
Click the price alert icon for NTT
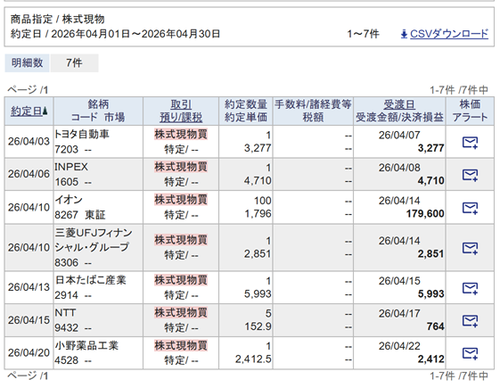tap(470, 320)
